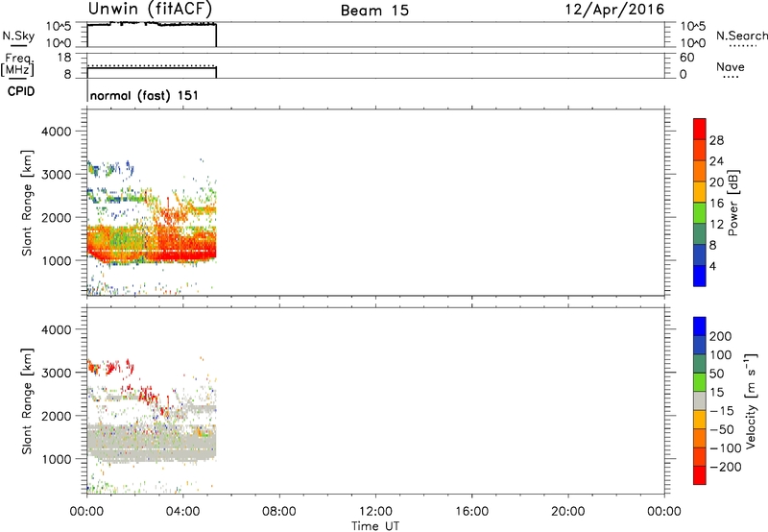Click the 'Beam 15' label
This screenshot has height=532, width=768.
(374, 11)
